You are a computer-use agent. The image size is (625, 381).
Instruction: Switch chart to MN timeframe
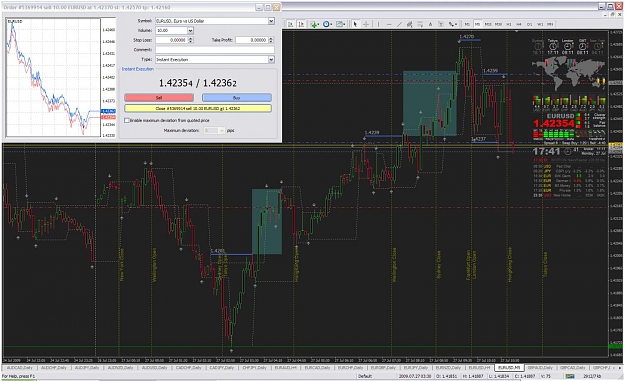point(550,24)
